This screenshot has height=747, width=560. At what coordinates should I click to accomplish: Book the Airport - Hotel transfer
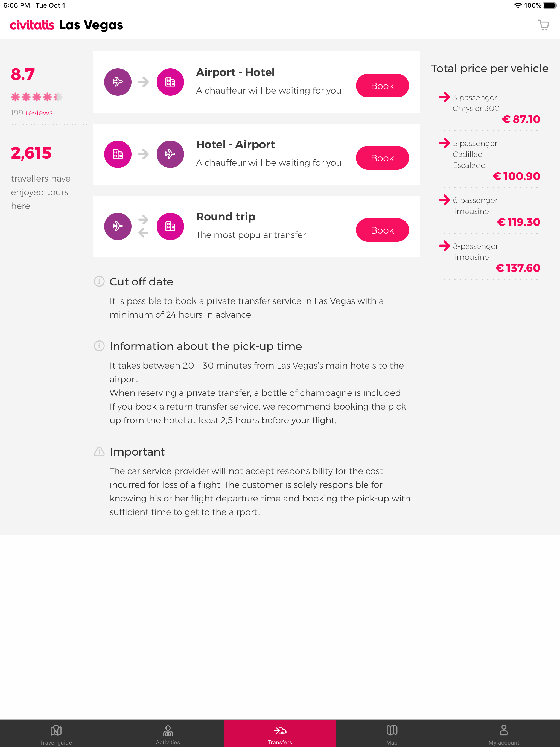point(382,86)
